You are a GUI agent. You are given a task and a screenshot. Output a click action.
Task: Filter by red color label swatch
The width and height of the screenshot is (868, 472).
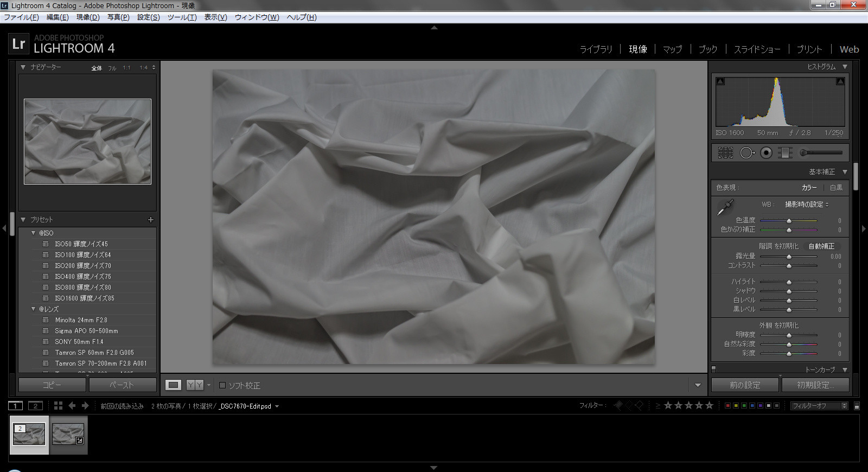[x=727, y=406]
